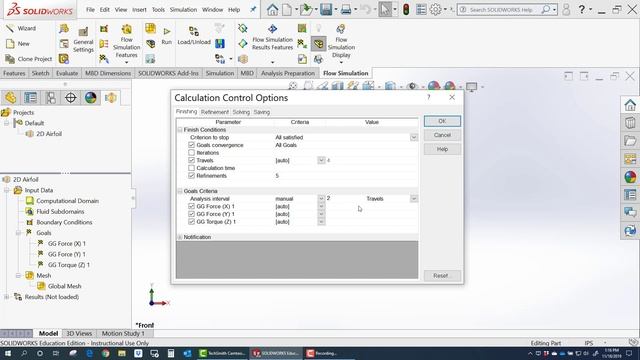Click Load/Unload results
640x360 pixels.
coord(194,36)
